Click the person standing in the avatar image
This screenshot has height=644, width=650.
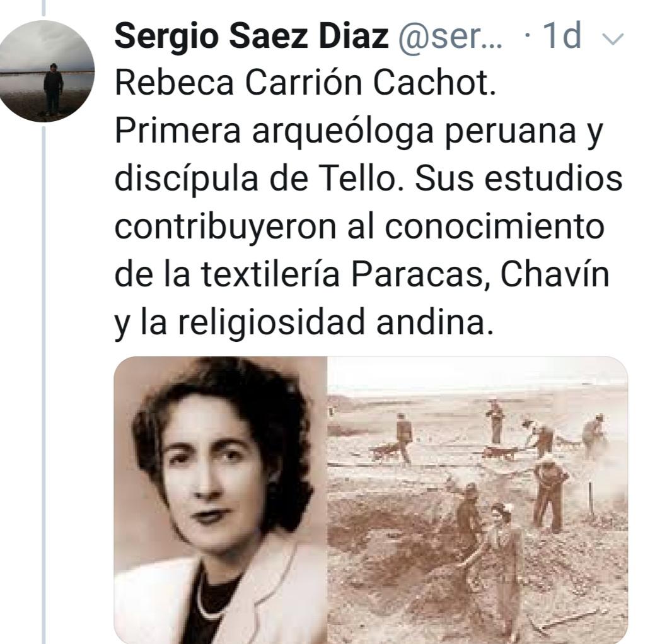53,89
